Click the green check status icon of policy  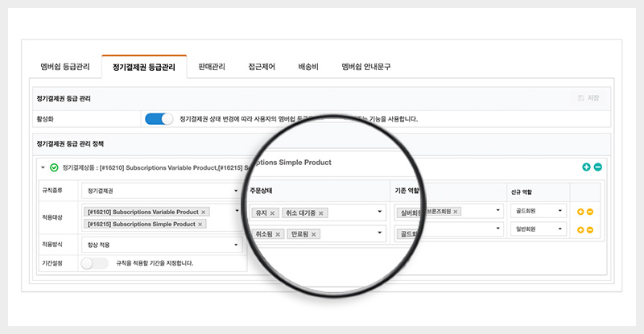tap(54, 167)
